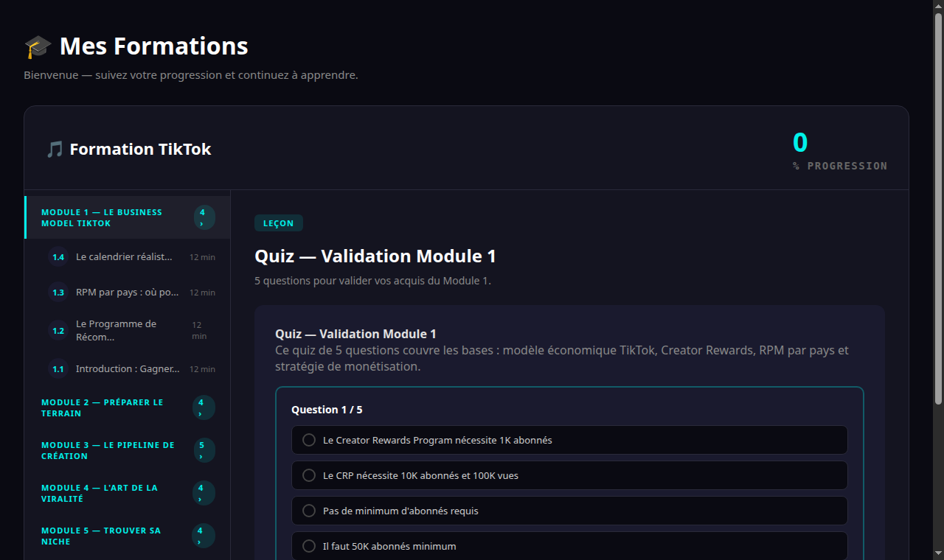This screenshot has height=560, width=944.
Task: Select radio for 'Le Creator Rewards Program nécessite 1K abonnés'
Action: click(309, 440)
